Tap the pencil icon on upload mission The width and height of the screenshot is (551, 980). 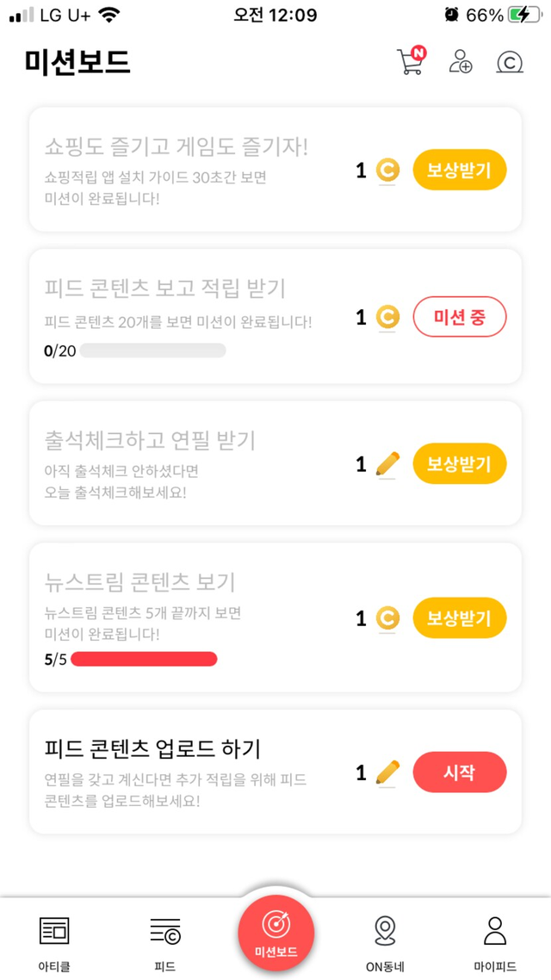click(388, 772)
